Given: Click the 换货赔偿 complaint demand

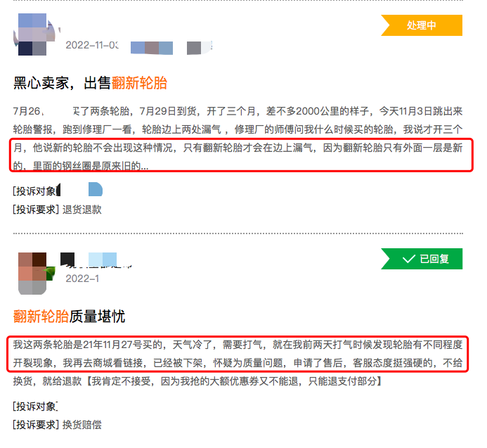Looking at the screenshot, I should click(82, 425).
